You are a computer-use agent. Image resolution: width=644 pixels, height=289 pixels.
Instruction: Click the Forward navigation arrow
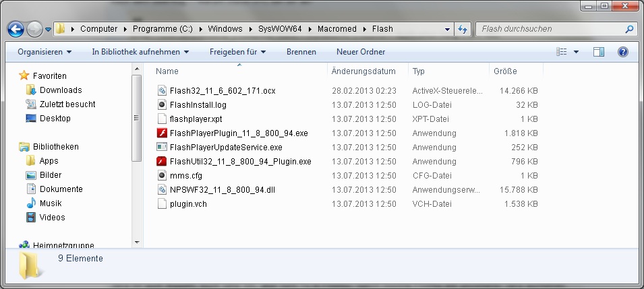click(34, 29)
